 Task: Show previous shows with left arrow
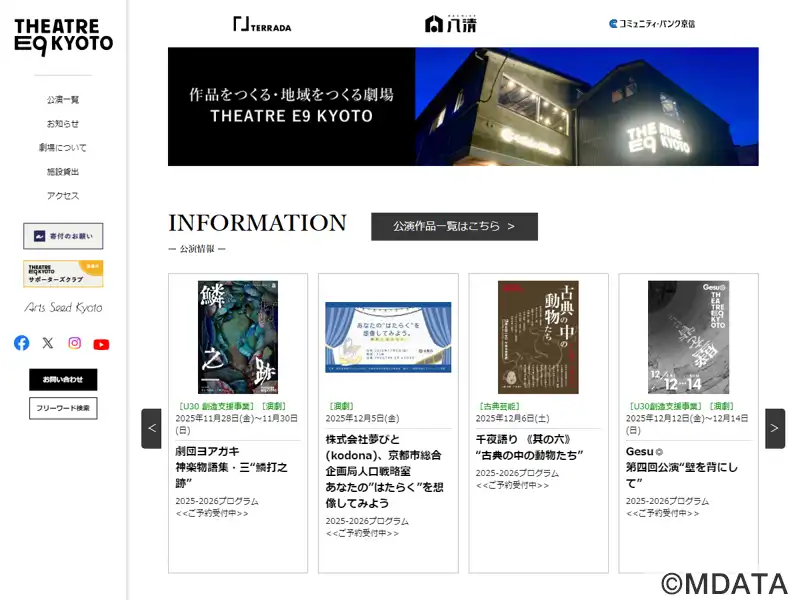pyautogui.click(x=152, y=429)
